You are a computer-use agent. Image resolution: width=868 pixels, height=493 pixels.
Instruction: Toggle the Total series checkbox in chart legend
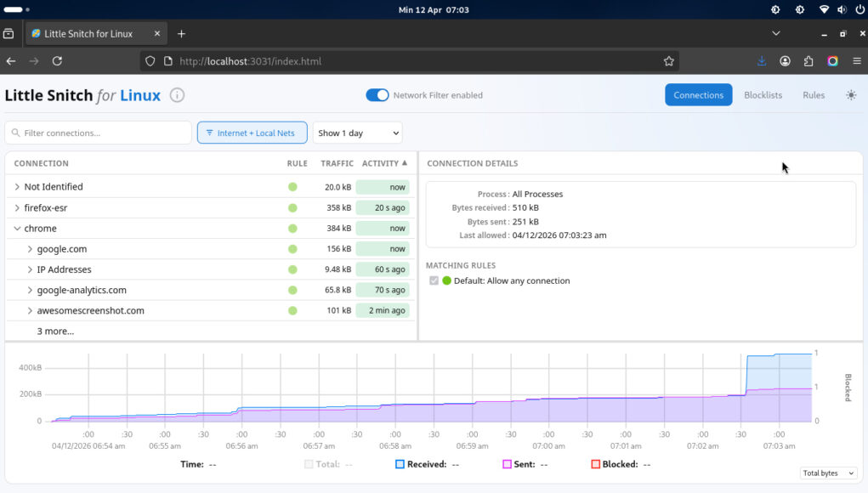(309, 464)
